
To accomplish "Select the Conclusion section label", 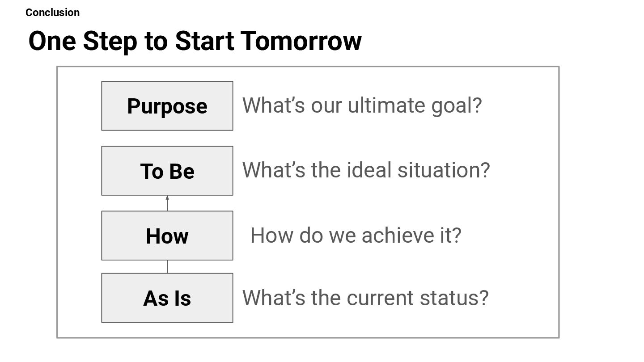I will 53,13.
